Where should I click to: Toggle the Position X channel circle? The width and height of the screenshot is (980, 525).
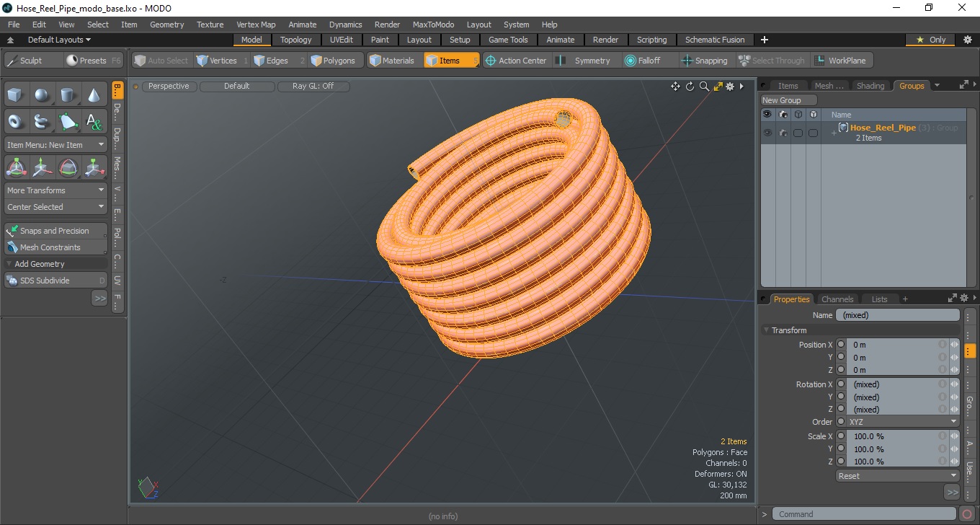(840, 345)
